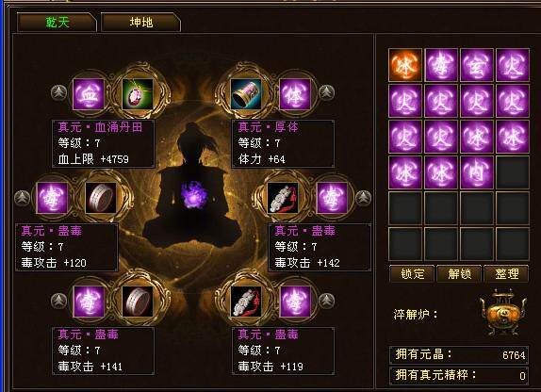The width and height of the screenshot is (541, 392).
Task: Click the 血 orb in 血涌丹田 slot
Action: coord(89,94)
